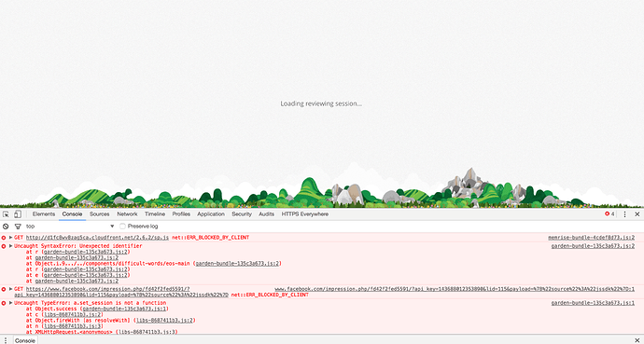The image size is (644, 344).
Task: Select the Console drawer tab at bottom
Action: [24, 340]
